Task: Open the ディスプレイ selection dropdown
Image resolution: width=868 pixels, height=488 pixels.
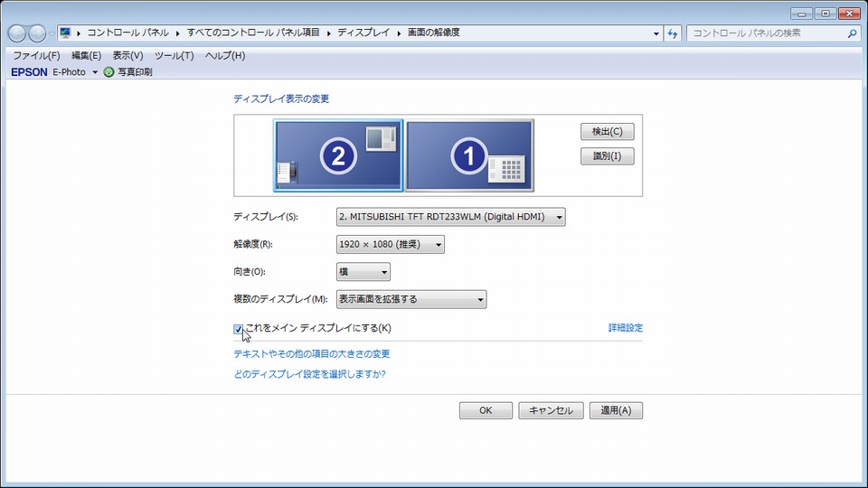Action: click(450, 217)
